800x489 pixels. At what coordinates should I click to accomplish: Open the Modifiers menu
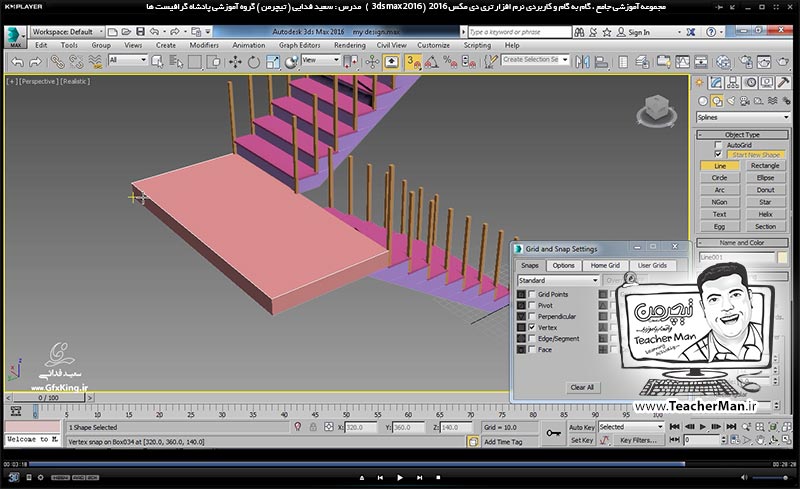(204, 45)
